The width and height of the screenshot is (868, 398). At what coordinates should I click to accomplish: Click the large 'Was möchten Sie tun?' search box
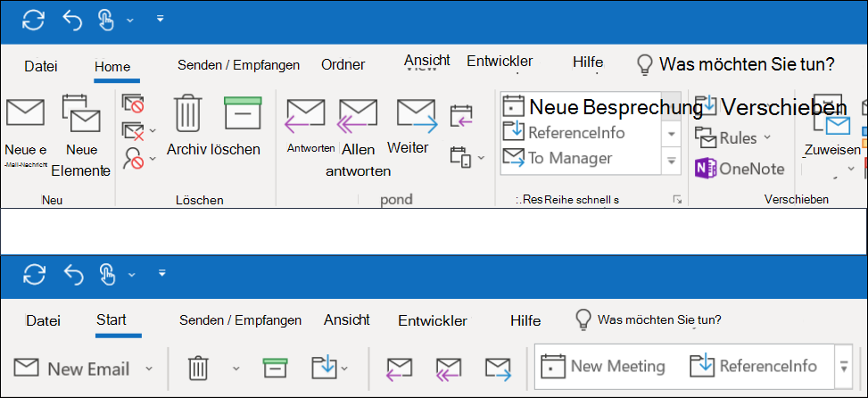[735, 65]
